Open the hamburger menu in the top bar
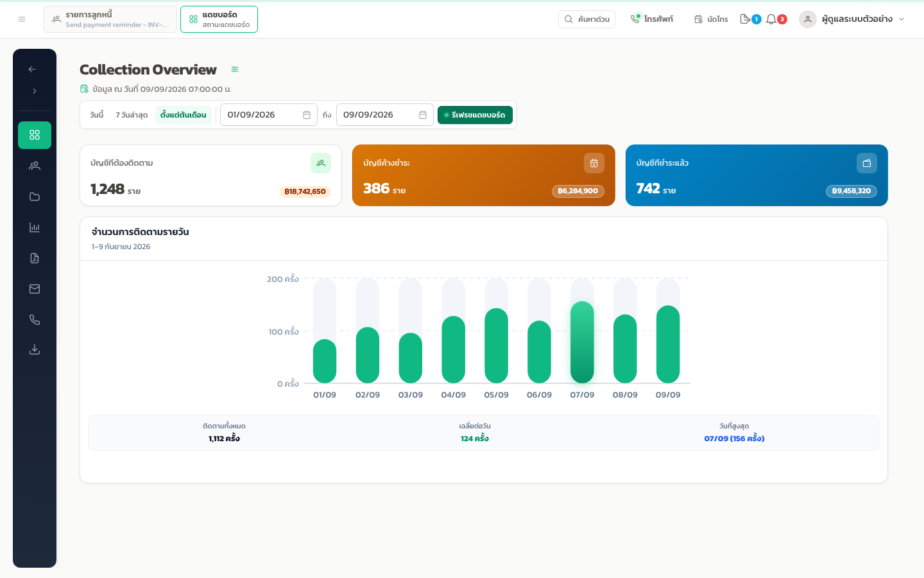This screenshot has height=578, width=924. 22,19
